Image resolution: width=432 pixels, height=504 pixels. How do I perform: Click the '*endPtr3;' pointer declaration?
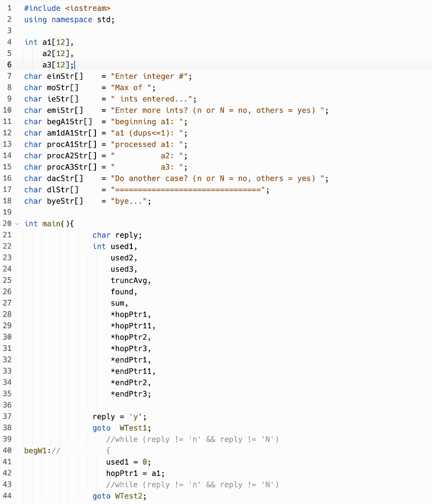click(130, 394)
